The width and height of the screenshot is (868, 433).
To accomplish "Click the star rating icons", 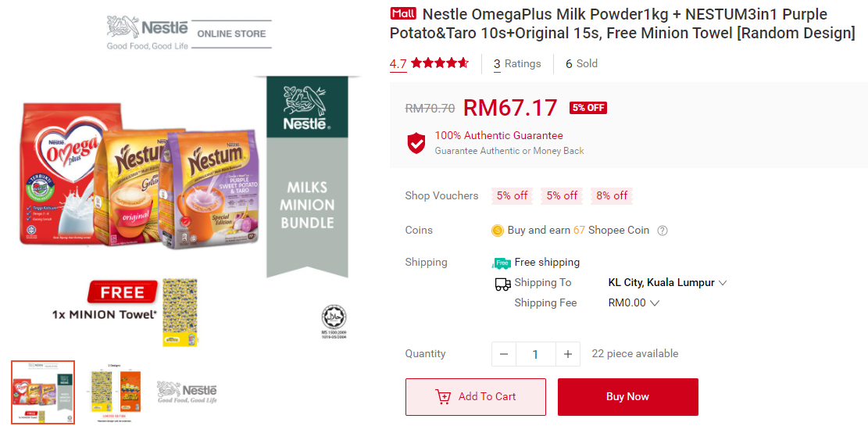I will coord(440,63).
